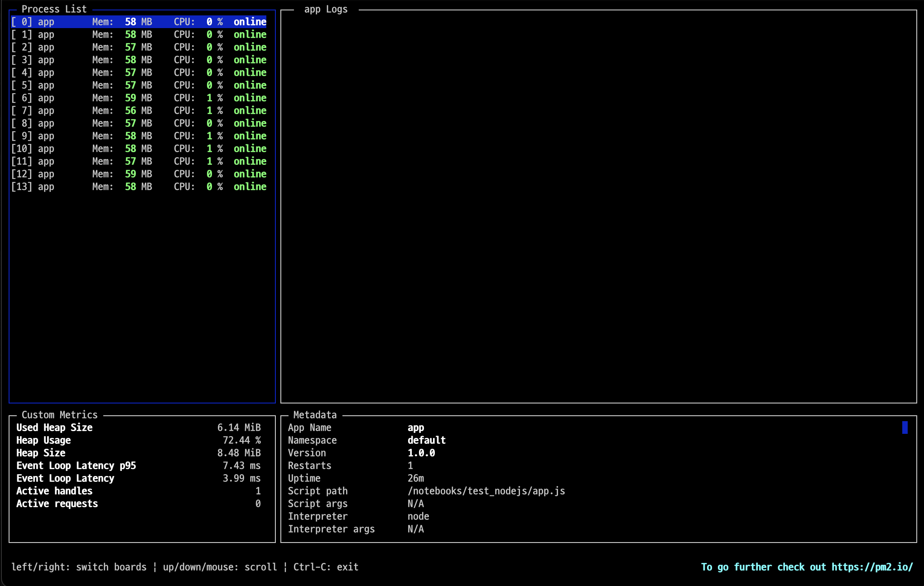
Task: Choose process 12 app row
Action: pos(138,174)
